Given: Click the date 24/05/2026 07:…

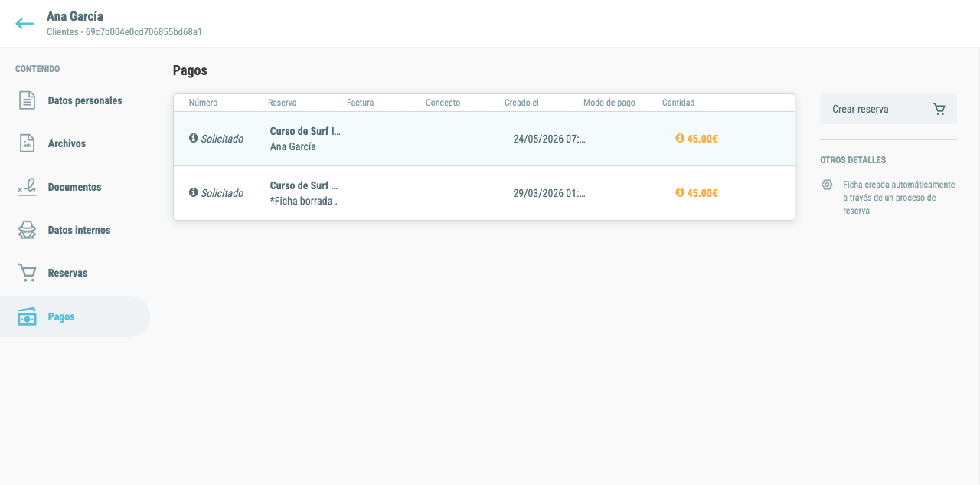Looking at the screenshot, I should pyautogui.click(x=549, y=139).
